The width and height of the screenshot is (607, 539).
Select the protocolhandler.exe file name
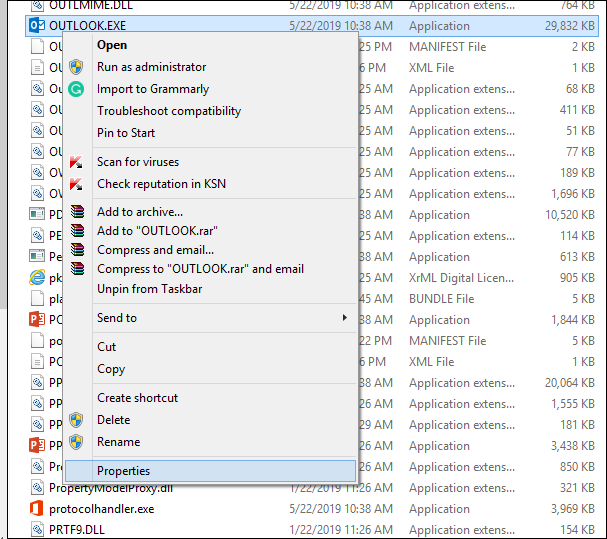point(101,509)
